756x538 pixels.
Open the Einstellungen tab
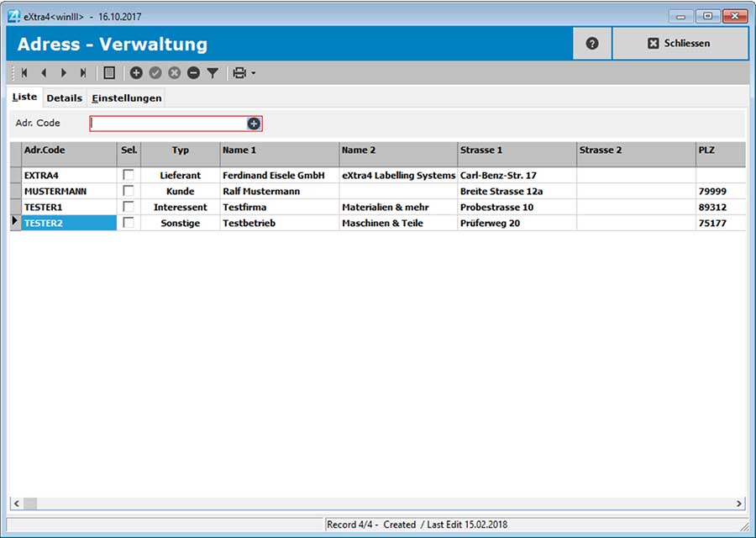[x=126, y=98]
